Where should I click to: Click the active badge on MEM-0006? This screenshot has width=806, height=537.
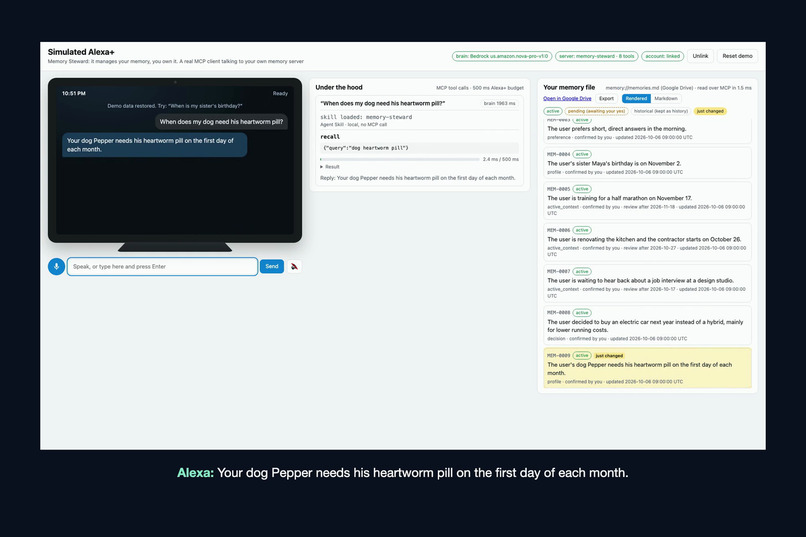pos(582,230)
